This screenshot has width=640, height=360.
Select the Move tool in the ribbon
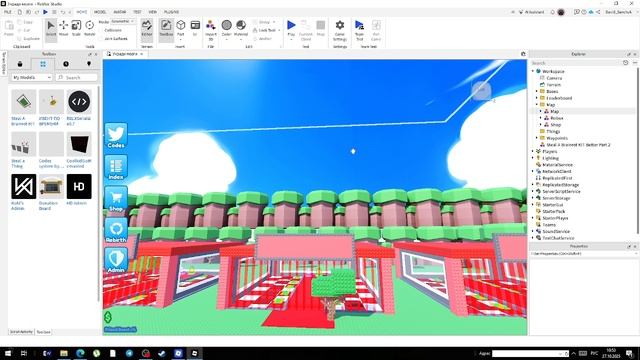click(63, 29)
